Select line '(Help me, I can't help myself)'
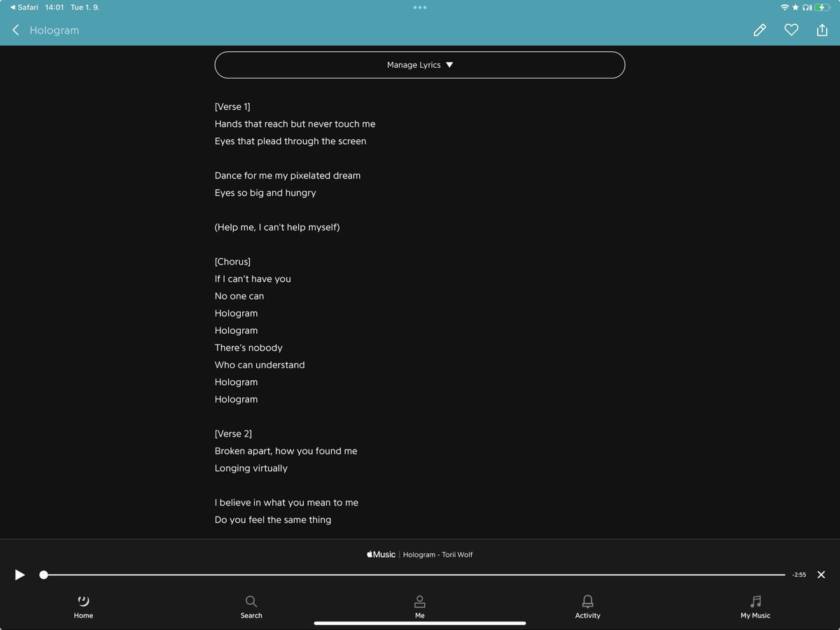The image size is (840, 630). (x=277, y=227)
